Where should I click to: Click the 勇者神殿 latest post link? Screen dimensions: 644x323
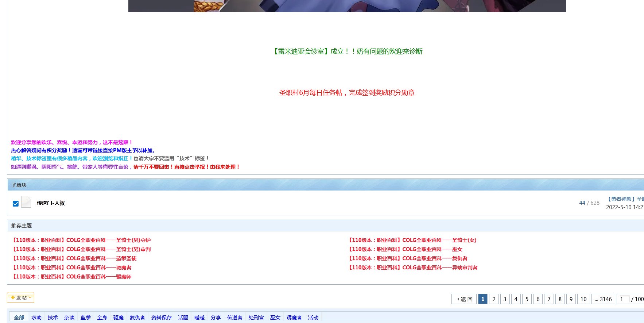pyautogui.click(x=625, y=199)
